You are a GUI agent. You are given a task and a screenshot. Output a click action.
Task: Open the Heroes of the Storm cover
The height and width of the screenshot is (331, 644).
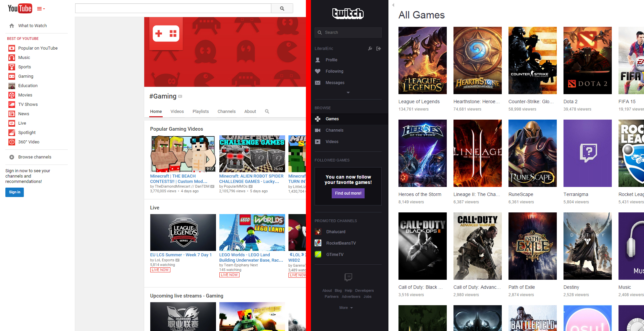coord(423,153)
